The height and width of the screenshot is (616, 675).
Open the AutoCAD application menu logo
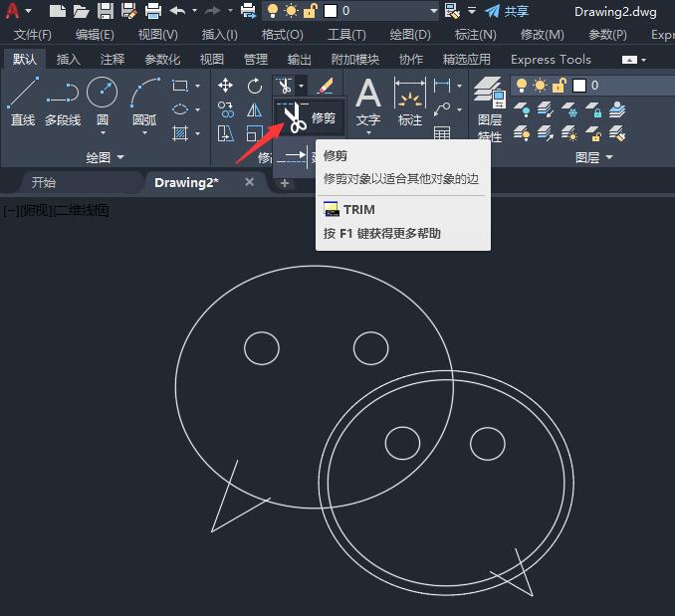pyautogui.click(x=12, y=10)
